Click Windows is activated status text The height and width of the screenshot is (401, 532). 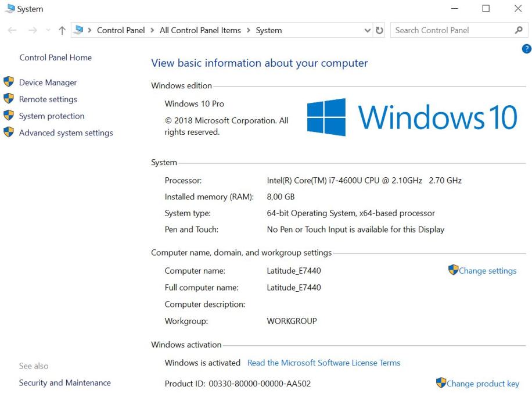203,363
